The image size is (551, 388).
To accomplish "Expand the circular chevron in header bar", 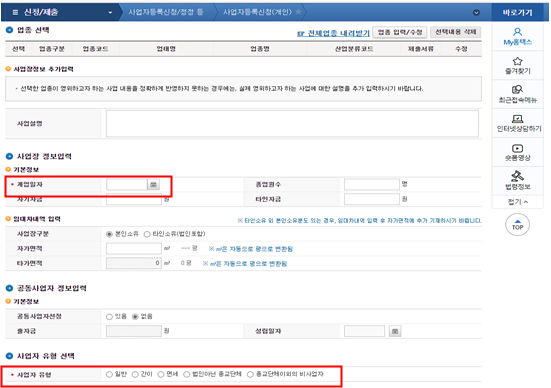I will (476, 13).
